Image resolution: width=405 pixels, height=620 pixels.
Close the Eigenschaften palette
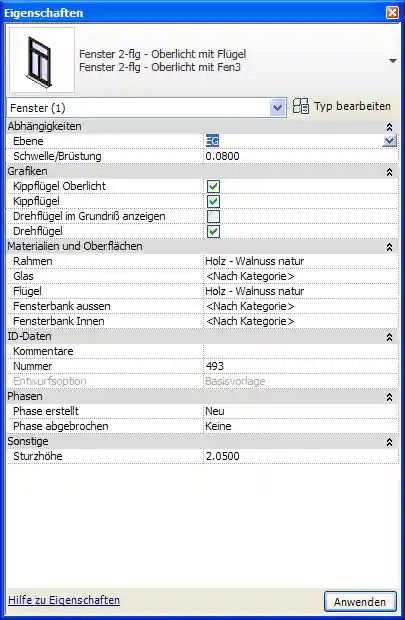click(x=392, y=13)
